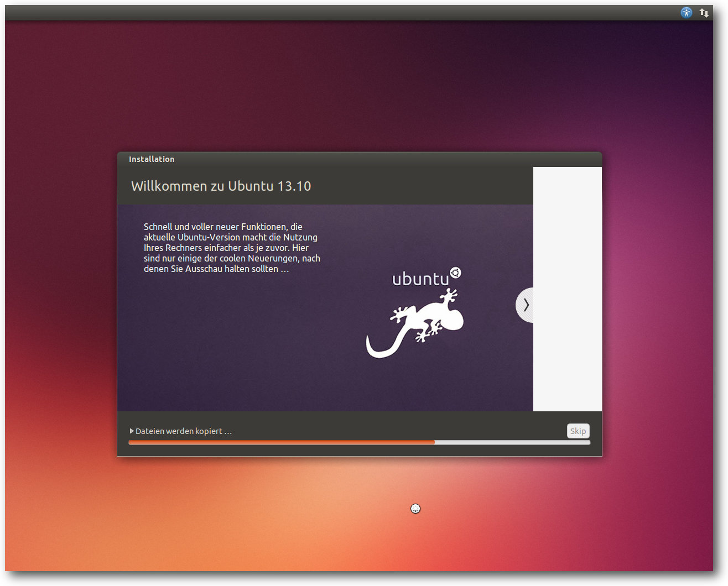This screenshot has height=586, width=728.
Task: Open the network indicator in top panel
Action: (x=704, y=13)
